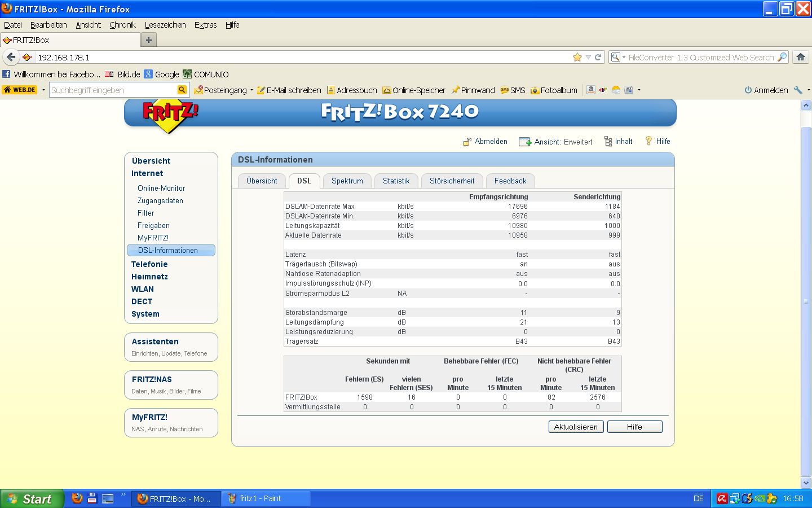Click the search magnifier in the search box

782,57
